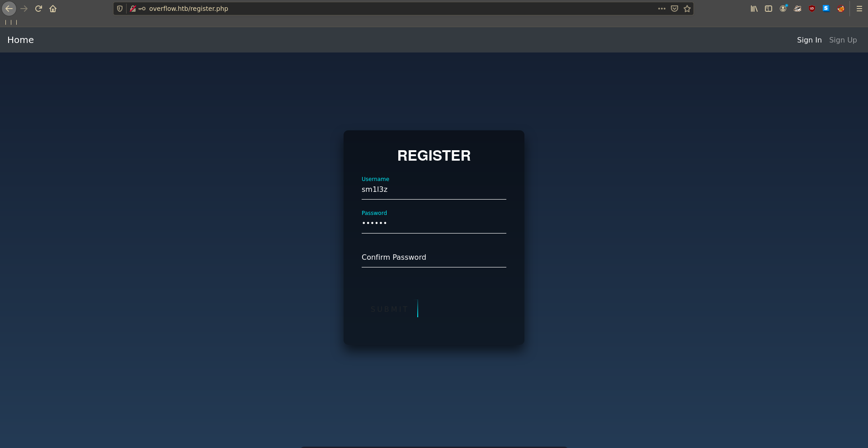The image size is (868, 448).
Task: Open tracking protection shield in address bar
Action: [120, 9]
